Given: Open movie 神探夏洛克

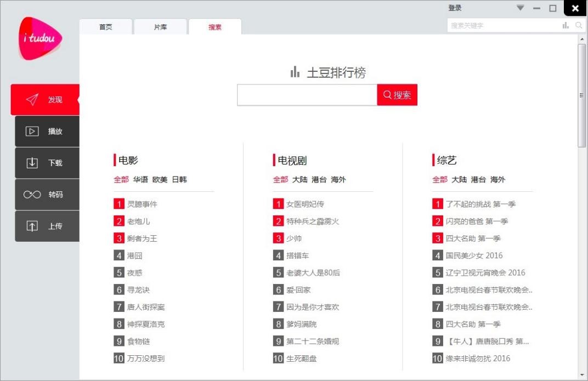Looking at the screenshot, I should click(x=146, y=324).
